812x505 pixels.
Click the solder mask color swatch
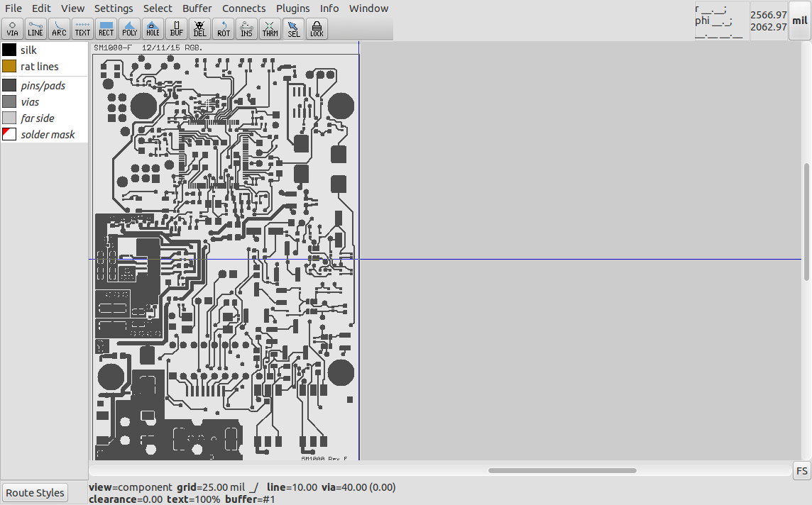pyautogui.click(x=9, y=134)
